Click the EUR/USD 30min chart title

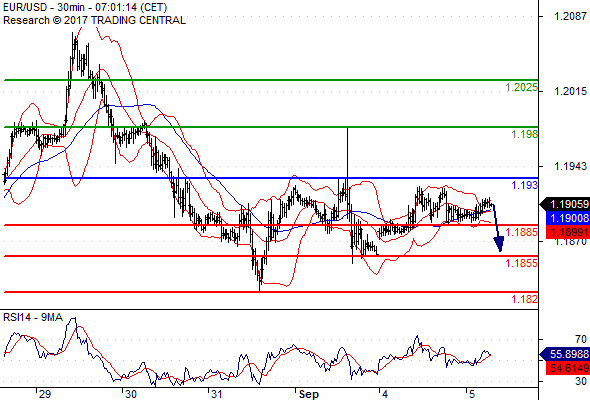pos(85,7)
